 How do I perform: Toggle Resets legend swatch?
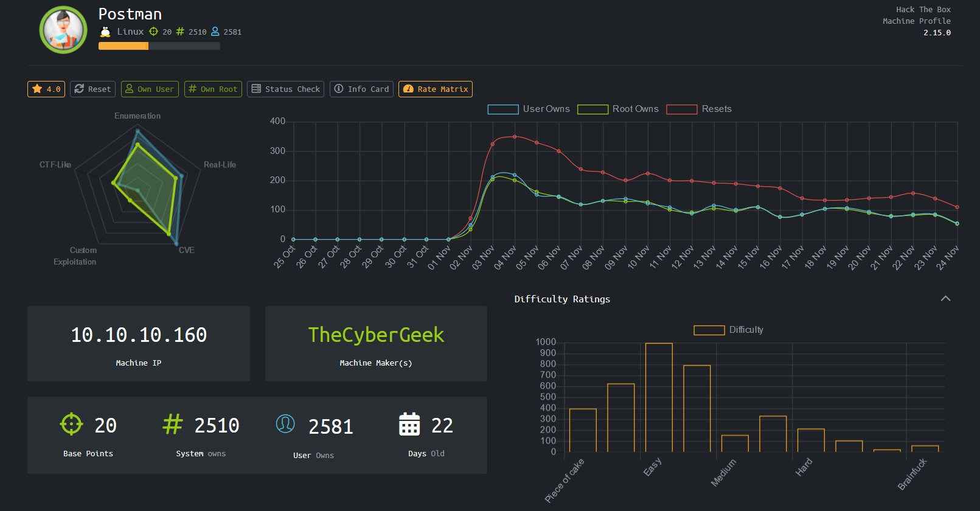tap(682, 109)
